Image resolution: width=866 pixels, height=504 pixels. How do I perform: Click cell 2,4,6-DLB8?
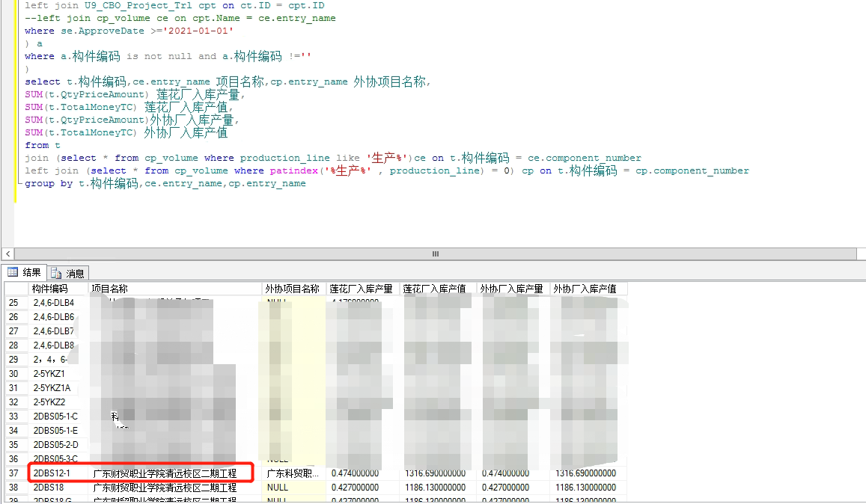point(54,345)
